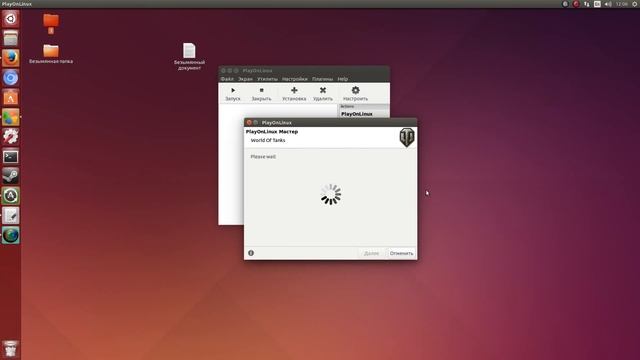The height and width of the screenshot is (360, 640).
Task: Open the Файл menu in PlayOnLinux
Action: tap(227, 79)
